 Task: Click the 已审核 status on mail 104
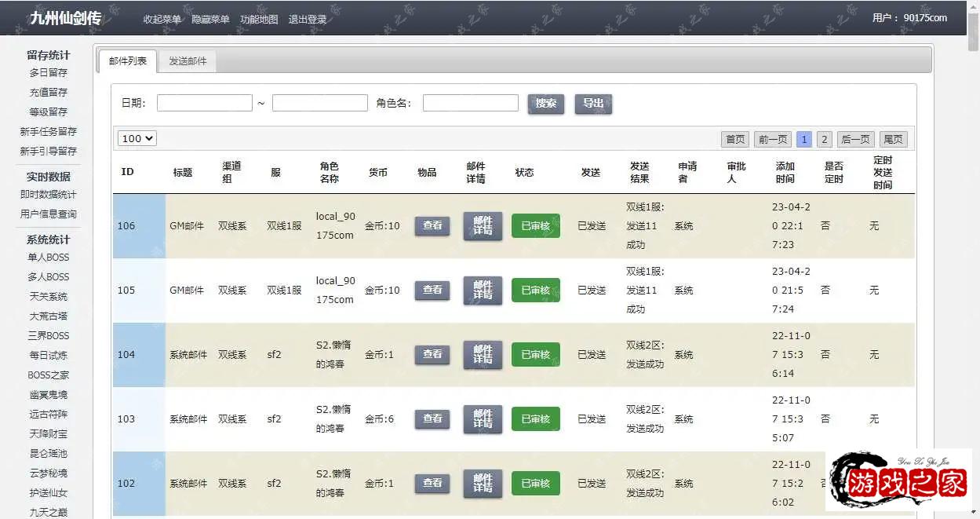coord(535,355)
